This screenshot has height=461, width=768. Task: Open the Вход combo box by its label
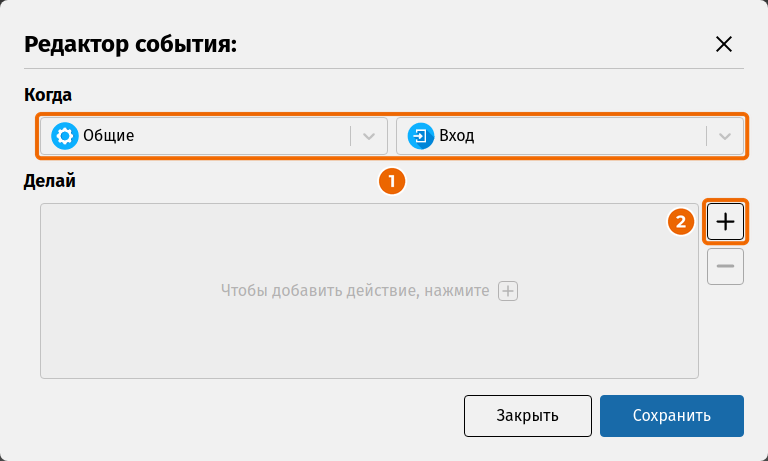[456, 136]
